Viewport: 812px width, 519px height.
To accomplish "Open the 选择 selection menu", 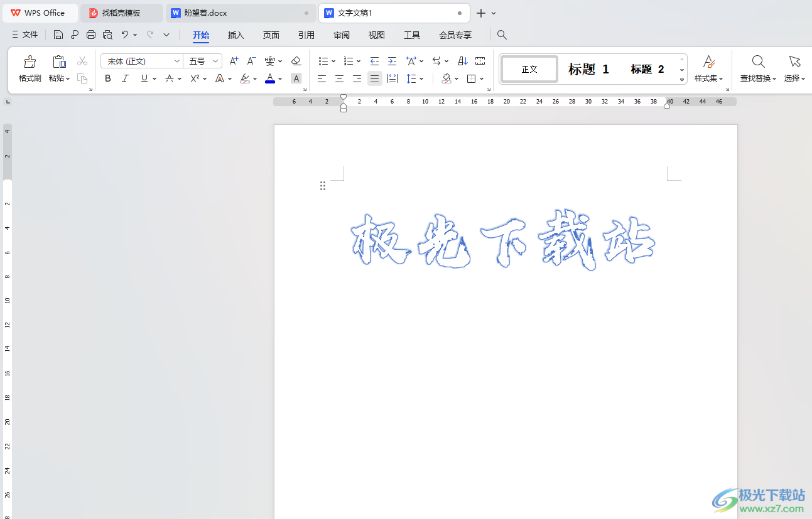I will click(795, 69).
